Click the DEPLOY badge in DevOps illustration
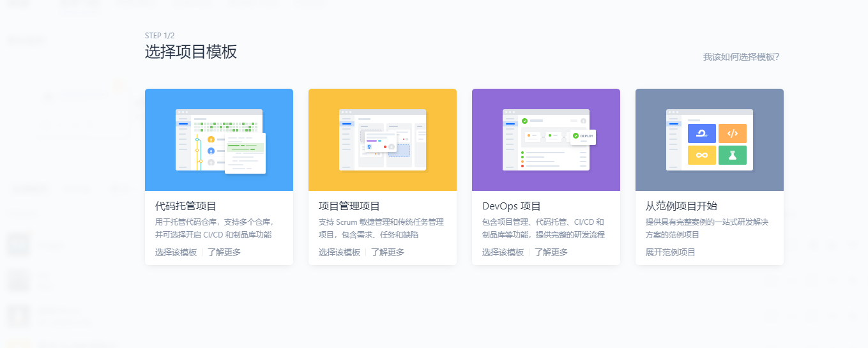The width and height of the screenshot is (868, 348). [x=583, y=136]
